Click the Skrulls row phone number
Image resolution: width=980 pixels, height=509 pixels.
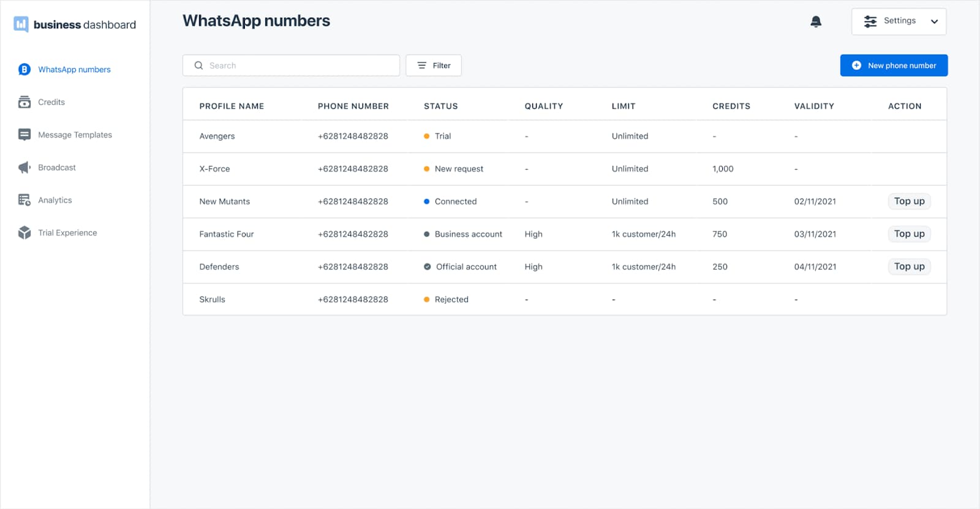(353, 300)
